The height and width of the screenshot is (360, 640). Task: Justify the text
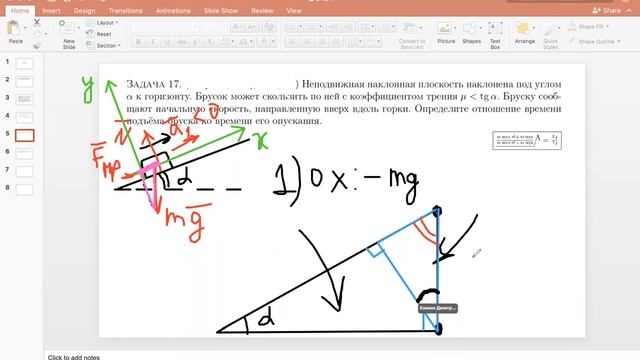pos(336,42)
